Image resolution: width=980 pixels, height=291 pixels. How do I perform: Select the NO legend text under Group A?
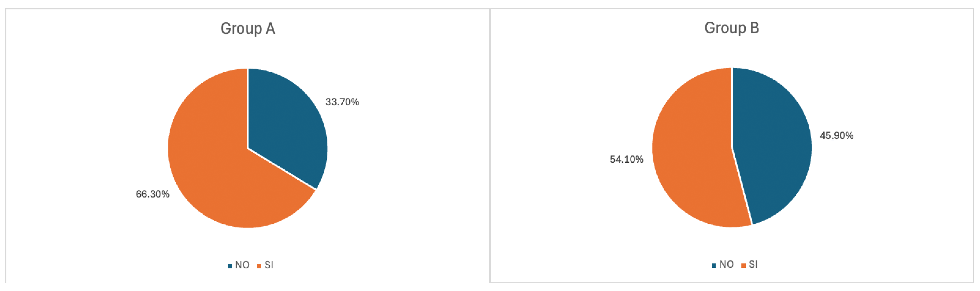tap(242, 265)
